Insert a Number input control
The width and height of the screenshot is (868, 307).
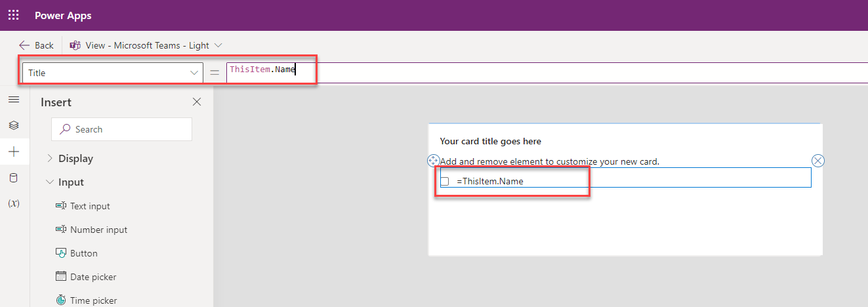(98, 230)
